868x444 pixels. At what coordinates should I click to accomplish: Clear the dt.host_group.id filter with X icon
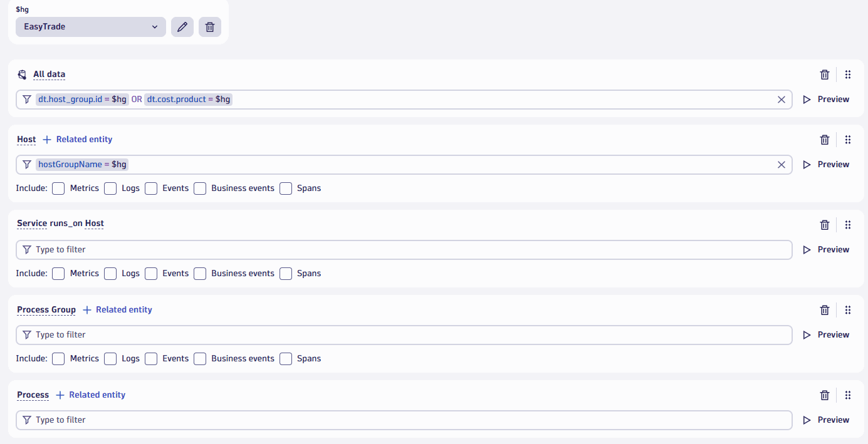point(782,100)
